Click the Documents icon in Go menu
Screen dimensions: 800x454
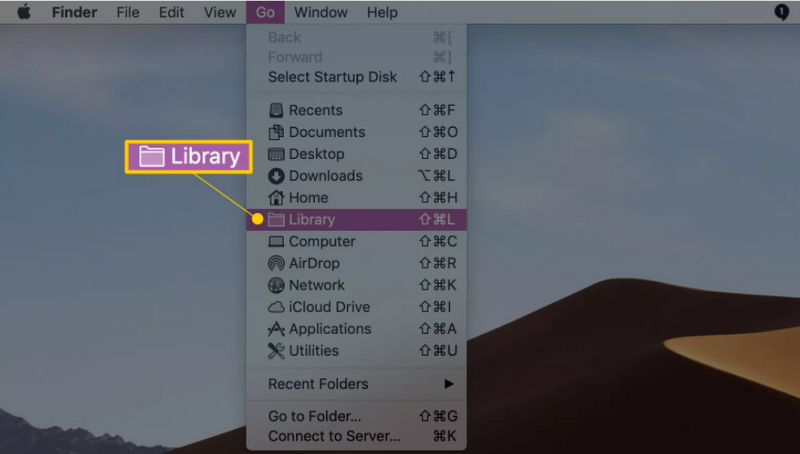[x=276, y=132]
